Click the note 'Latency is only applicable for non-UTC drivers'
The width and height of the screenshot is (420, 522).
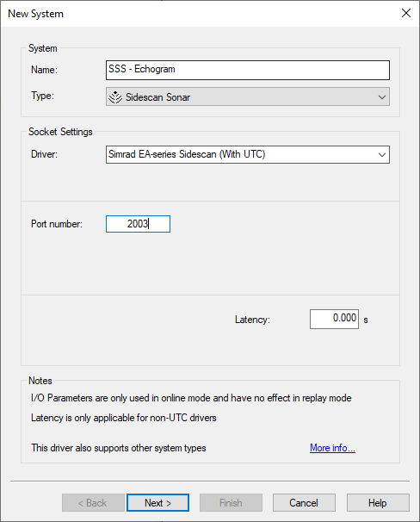[124, 418]
